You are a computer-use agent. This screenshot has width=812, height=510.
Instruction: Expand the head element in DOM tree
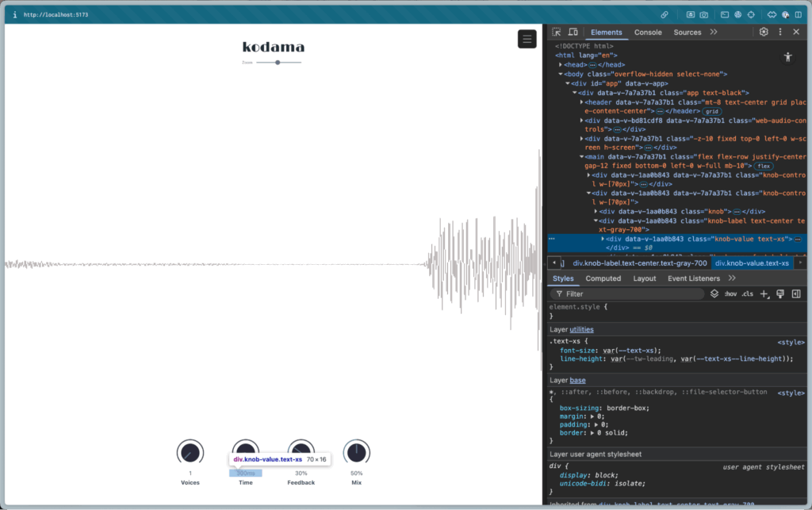point(561,64)
